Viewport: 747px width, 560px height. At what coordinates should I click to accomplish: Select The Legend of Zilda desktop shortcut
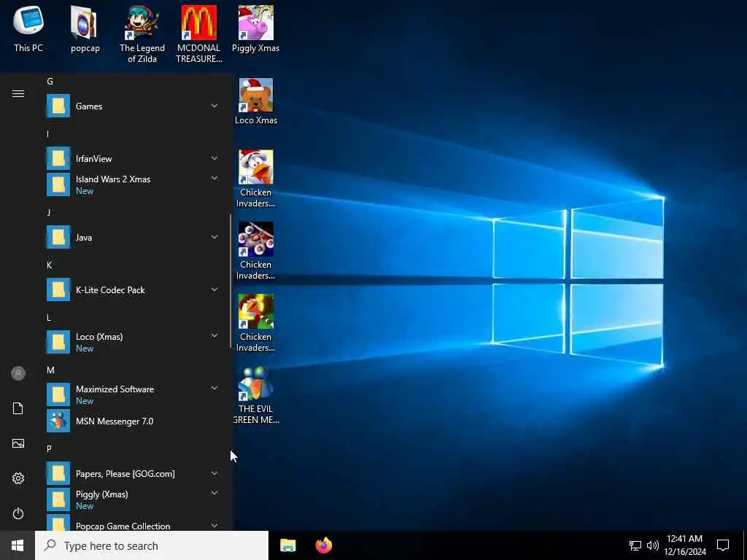click(142, 34)
